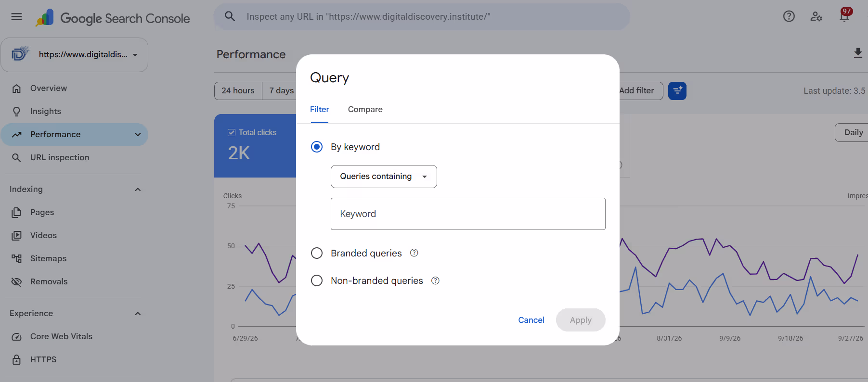Open the Daily granularity dropdown
The image size is (868, 382).
(851, 132)
